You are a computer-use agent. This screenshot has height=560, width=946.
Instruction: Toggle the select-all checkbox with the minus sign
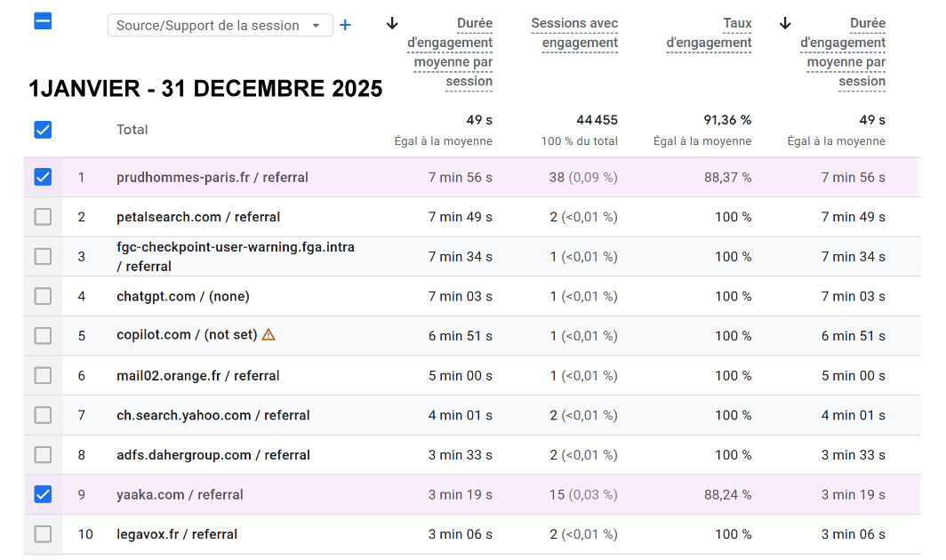click(43, 21)
